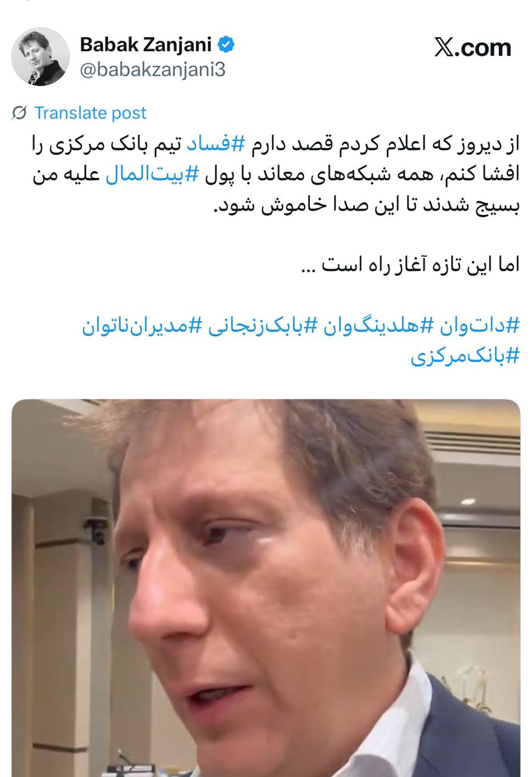This screenshot has width=532, height=777.
Task: Open the Babak Zanjani display name
Action: pos(146,44)
